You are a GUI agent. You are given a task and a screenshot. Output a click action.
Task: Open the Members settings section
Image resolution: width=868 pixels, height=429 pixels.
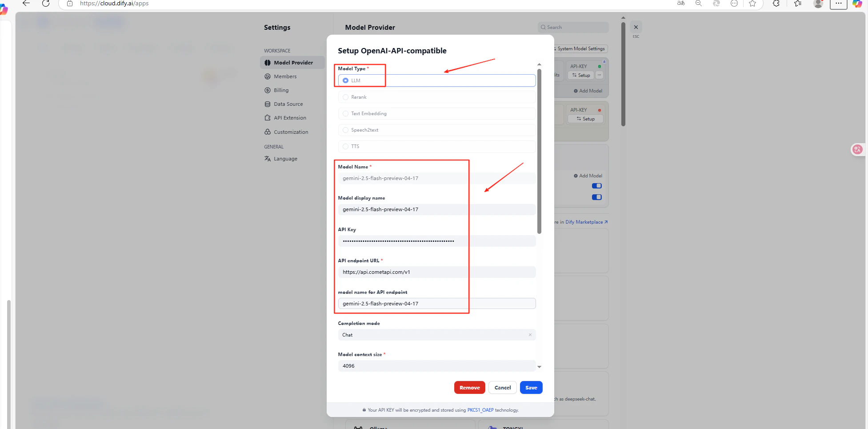(285, 76)
